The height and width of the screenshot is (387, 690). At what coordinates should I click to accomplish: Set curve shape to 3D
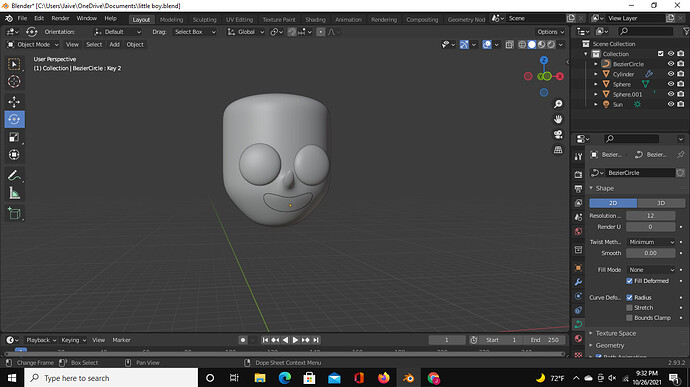[x=661, y=203]
